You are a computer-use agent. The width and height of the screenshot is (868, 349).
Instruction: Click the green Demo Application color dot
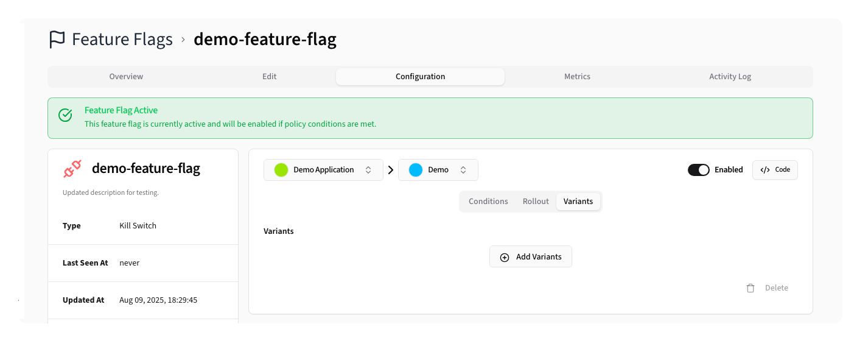281,170
